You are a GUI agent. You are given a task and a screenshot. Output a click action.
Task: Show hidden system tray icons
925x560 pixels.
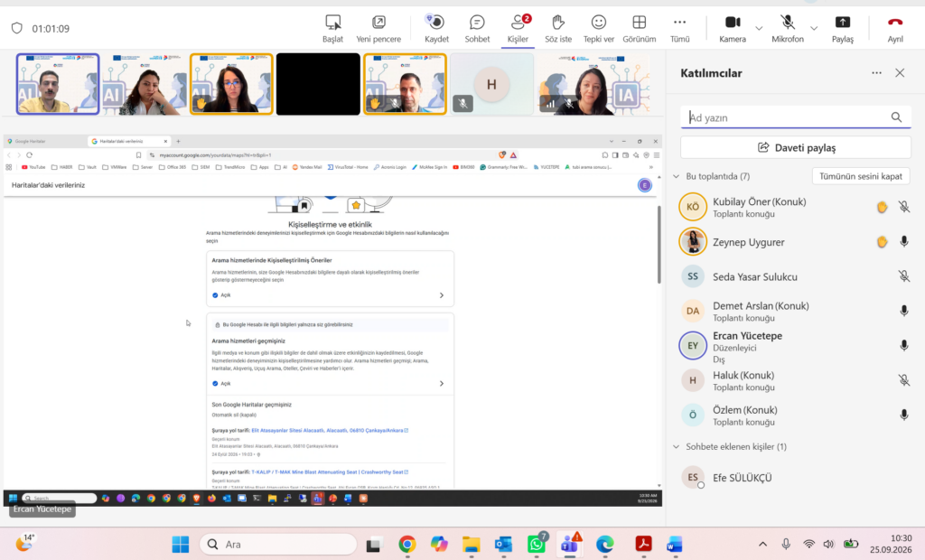762,544
